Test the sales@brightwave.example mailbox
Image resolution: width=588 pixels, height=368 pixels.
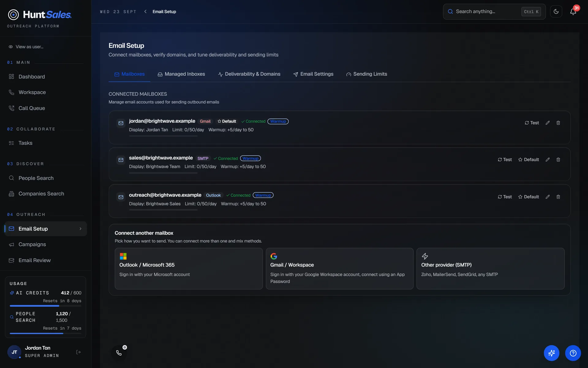(505, 160)
